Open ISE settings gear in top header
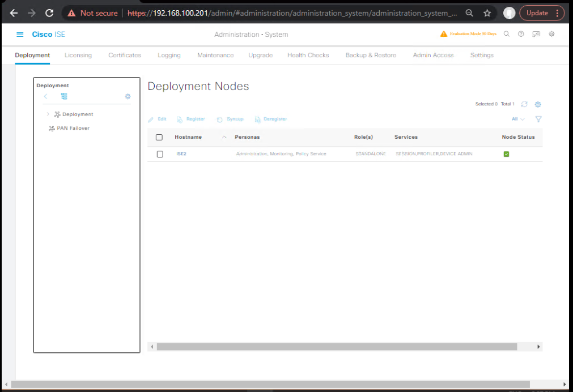 click(551, 34)
